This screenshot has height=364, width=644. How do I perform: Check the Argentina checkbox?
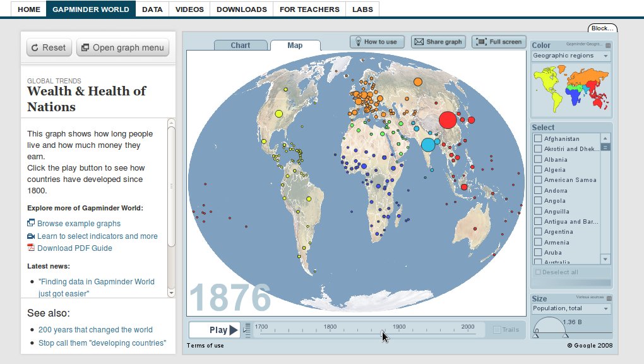pyautogui.click(x=538, y=231)
